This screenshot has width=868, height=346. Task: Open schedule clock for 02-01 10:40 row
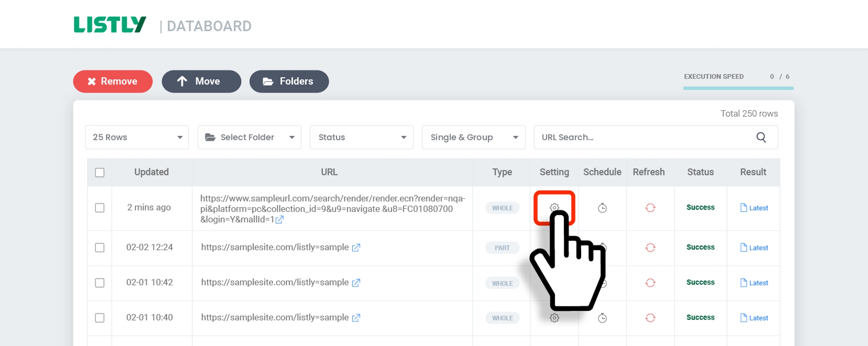pyautogui.click(x=602, y=318)
